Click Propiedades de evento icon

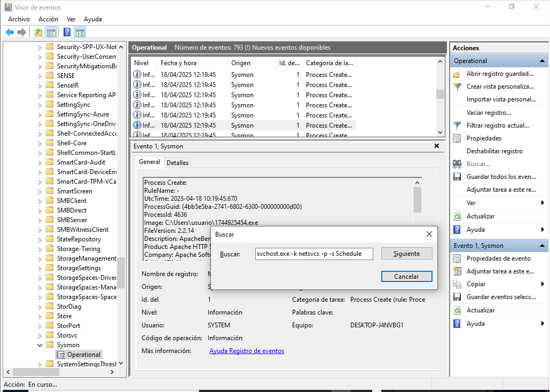click(x=457, y=258)
